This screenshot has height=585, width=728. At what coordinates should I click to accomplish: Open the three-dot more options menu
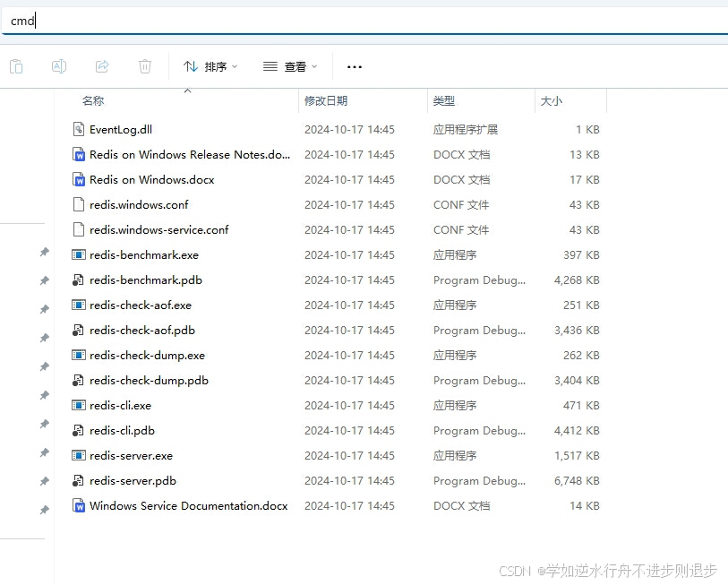[355, 67]
